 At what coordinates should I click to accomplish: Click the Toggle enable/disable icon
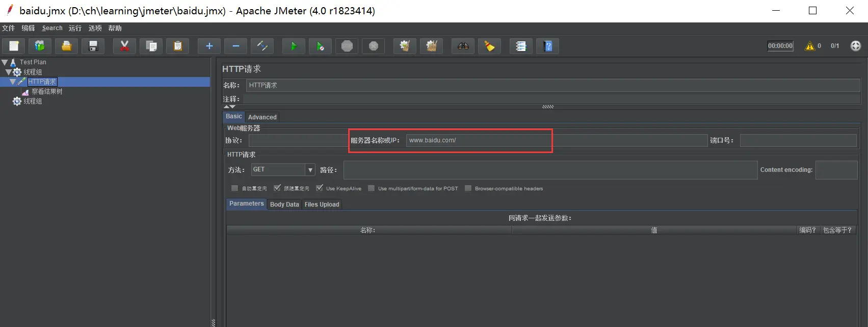coord(262,46)
